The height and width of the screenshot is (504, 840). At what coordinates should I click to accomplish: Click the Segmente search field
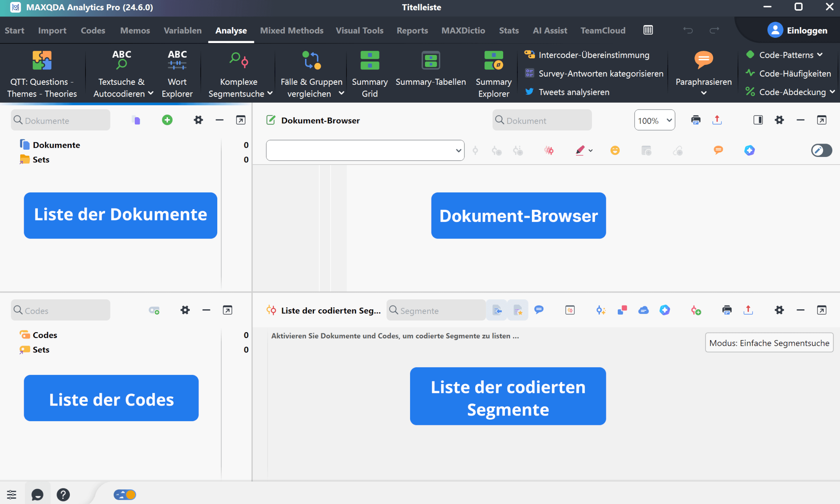tap(436, 310)
